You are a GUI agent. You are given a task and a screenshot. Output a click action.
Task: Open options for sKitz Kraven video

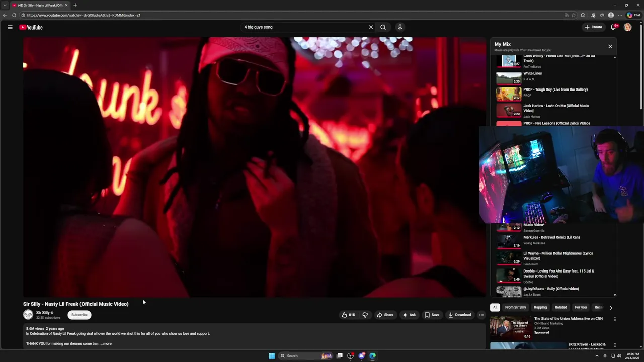coord(614,345)
